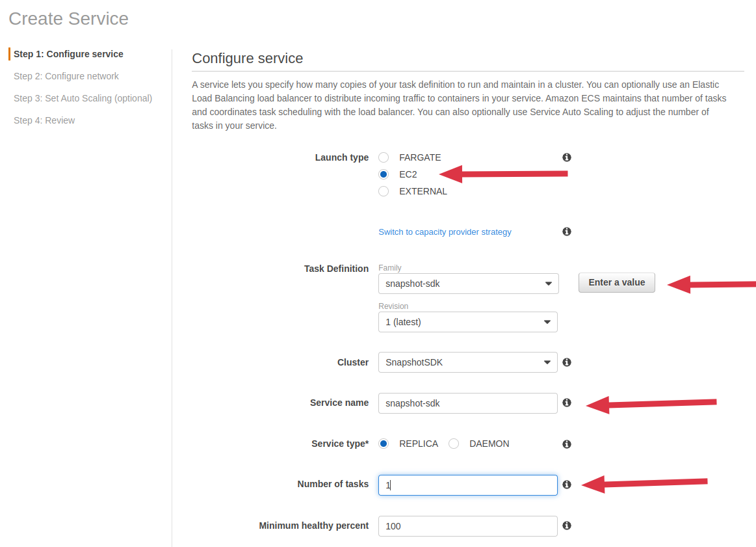Image resolution: width=756 pixels, height=547 pixels.
Task: Open the Cluster dropdown showing SnapshotSDK
Action: (467, 362)
